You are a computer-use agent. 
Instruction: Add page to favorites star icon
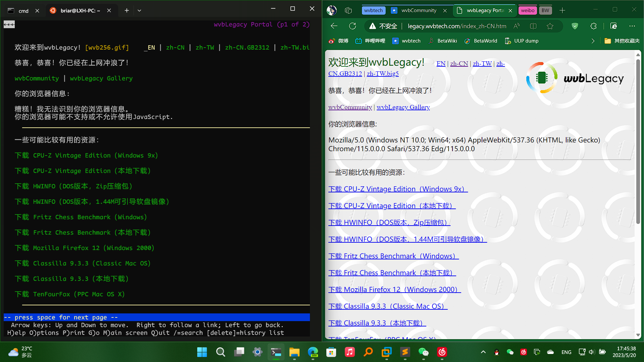(550, 26)
